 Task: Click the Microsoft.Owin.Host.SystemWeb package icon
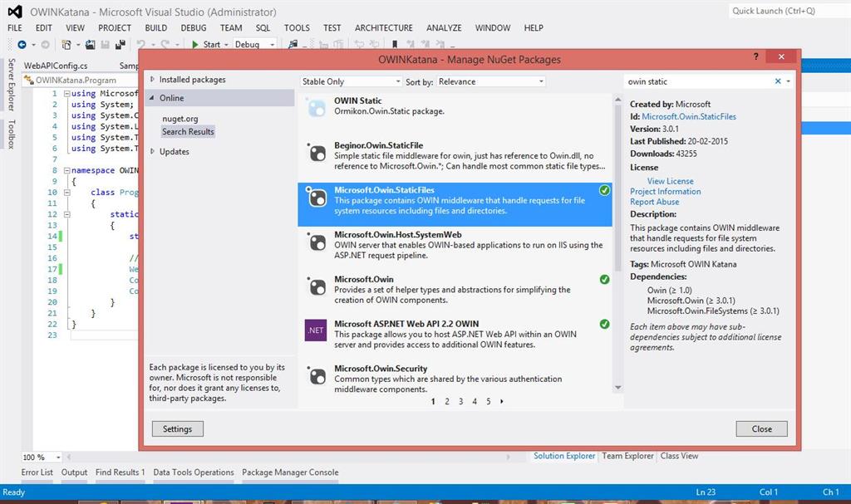317,242
